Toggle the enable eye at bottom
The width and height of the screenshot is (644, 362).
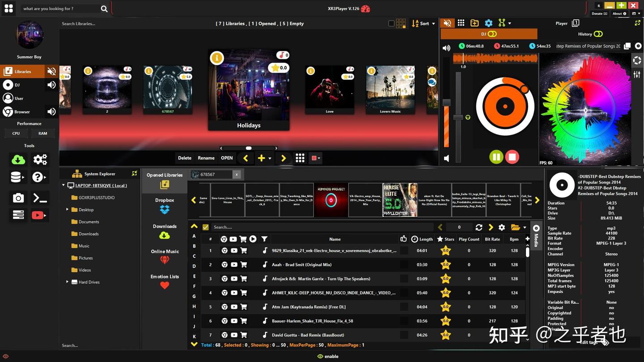[x=320, y=356]
